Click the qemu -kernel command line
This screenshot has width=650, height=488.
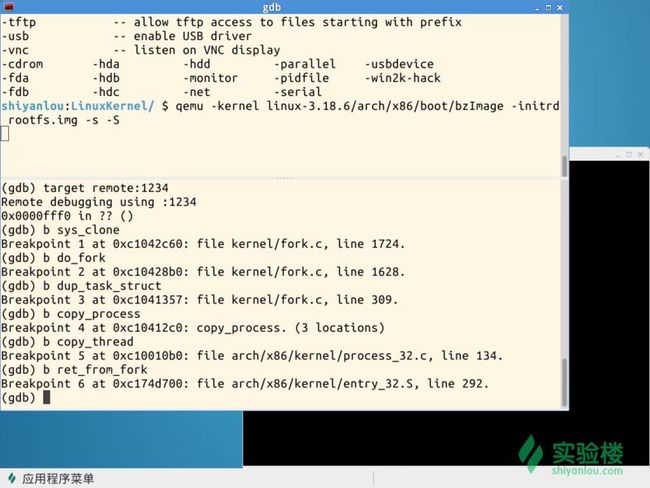pos(280,113)
